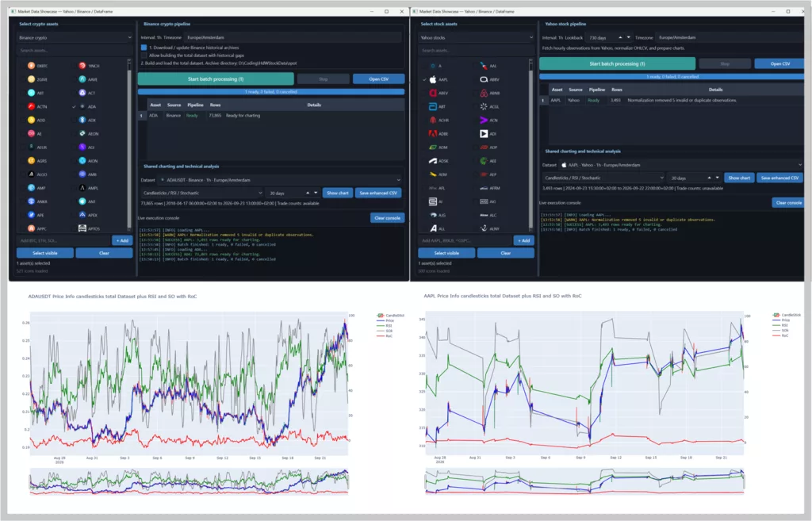The height and width of the screenshot is (521, 812).
Task: Select the AEE green stock icon
Action: pos(483,160)
